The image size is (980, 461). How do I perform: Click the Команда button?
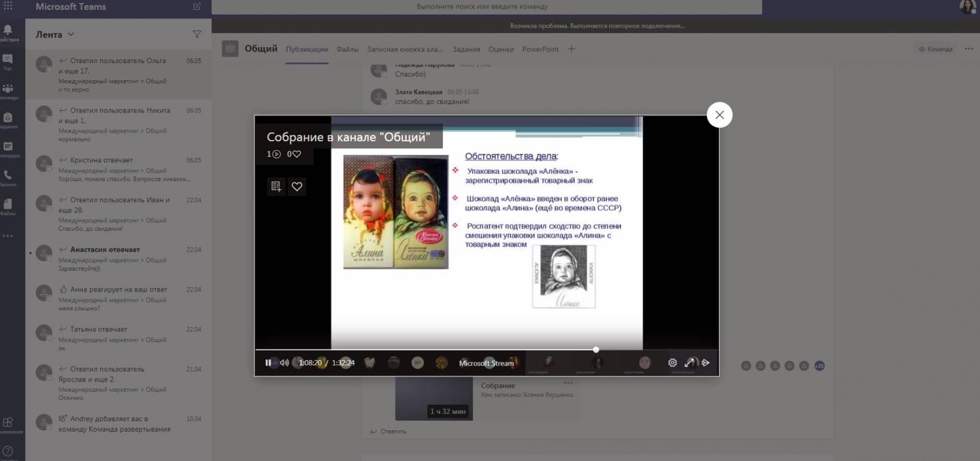935,49
